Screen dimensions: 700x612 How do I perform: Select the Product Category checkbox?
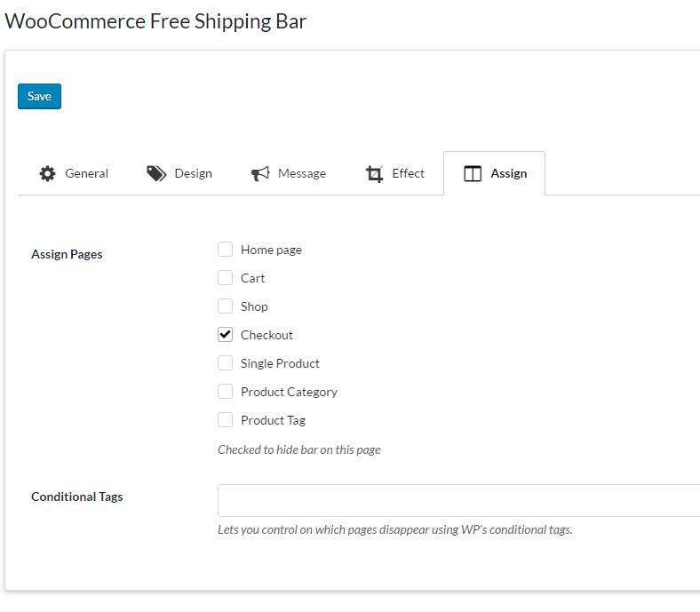click(x=226, y=392)
